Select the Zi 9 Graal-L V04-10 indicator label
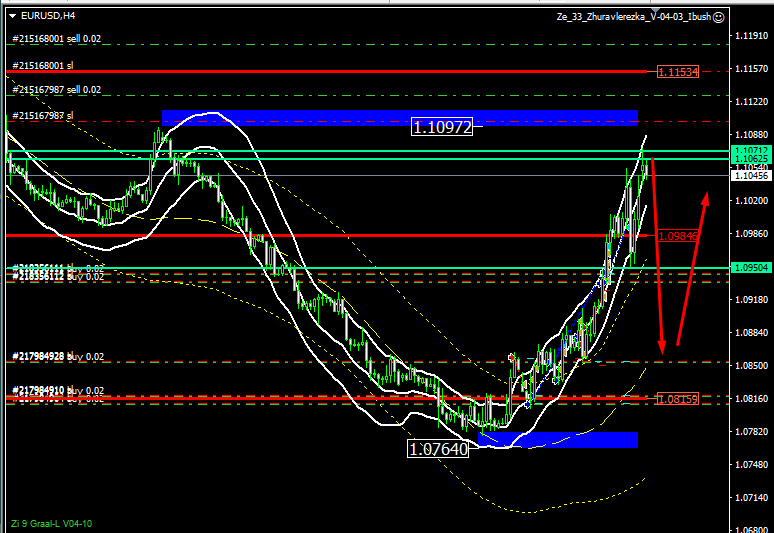This screenshot has width=774, height=533. [51, 524]
